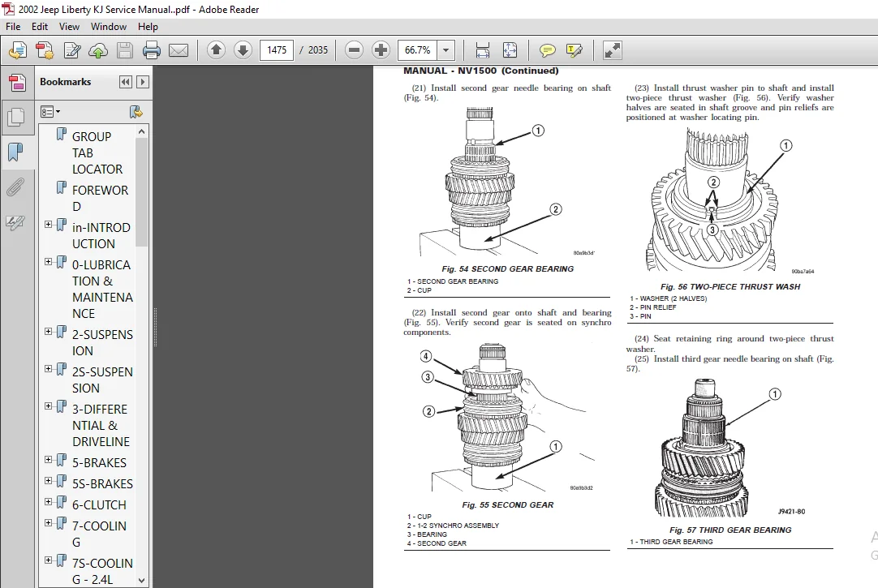Print the document using printer icon
The width and height of the screenshot is (878, 588).
coord(152,50)
